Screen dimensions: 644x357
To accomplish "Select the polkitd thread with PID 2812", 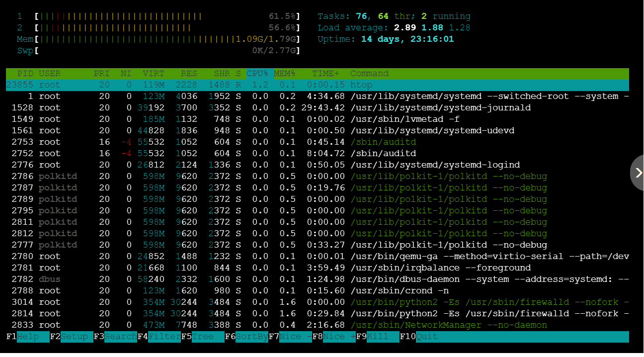I will (318, 234).
